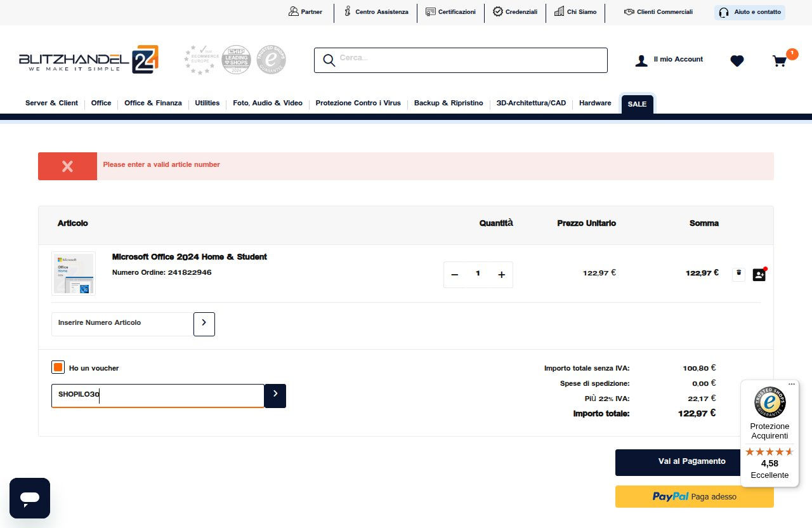Open the 'Chi Siamo' link
Viewport: 812px width, 528px height.
point(582,12)
